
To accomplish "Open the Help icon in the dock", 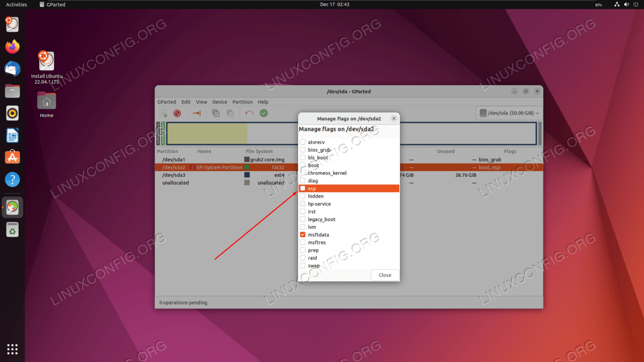I will point(12,179).
